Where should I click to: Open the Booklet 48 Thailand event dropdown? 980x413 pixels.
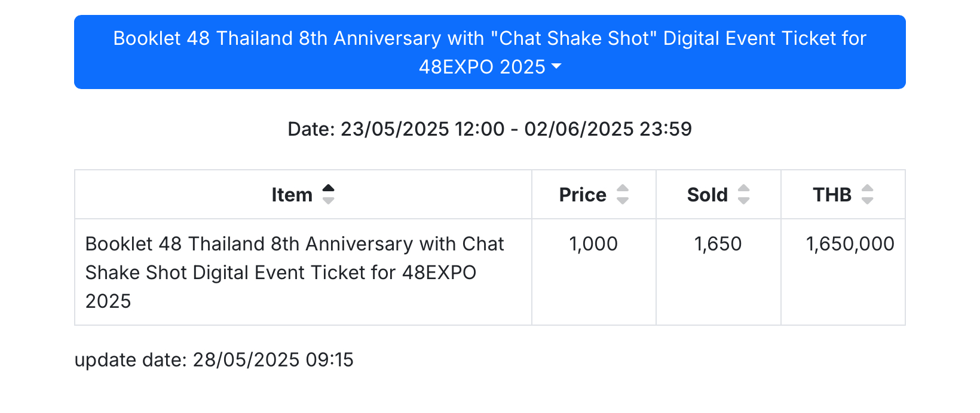pos(490,52)
